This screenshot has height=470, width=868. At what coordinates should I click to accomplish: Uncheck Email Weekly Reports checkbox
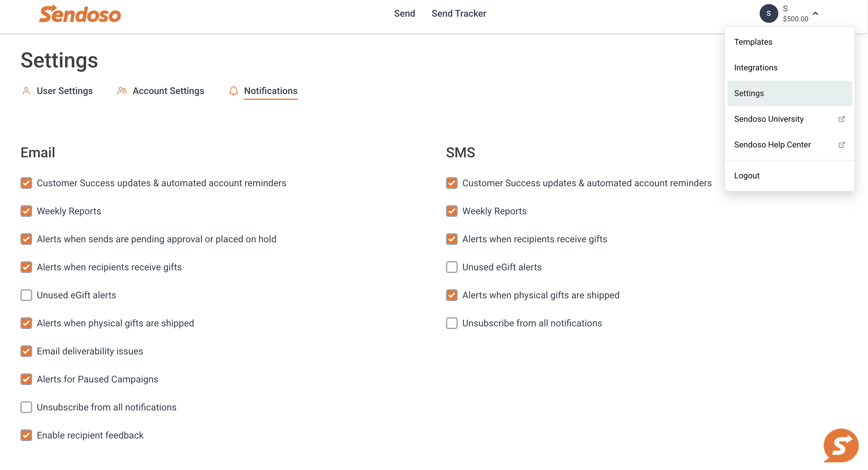pos(26,211)
